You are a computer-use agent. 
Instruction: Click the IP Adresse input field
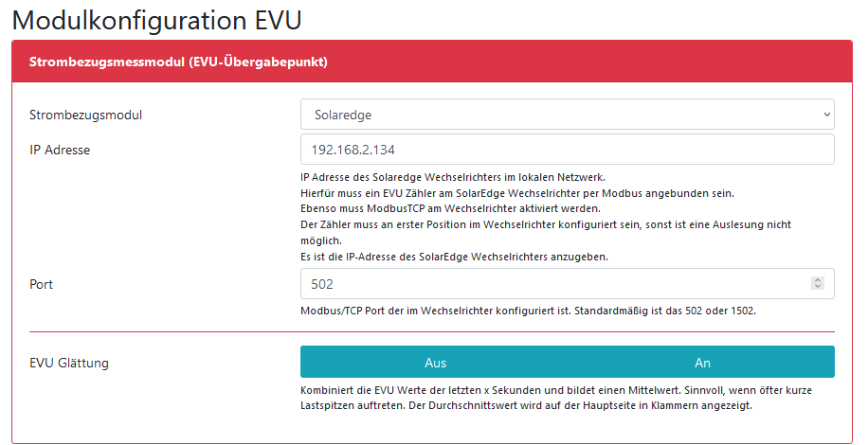[x=567, y=150]
